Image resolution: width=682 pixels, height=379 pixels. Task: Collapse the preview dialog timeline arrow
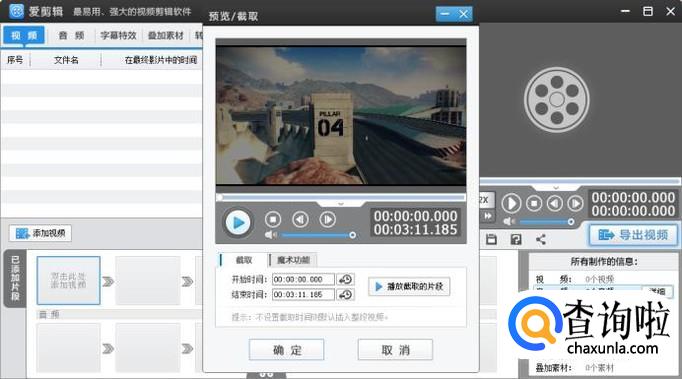341,203
